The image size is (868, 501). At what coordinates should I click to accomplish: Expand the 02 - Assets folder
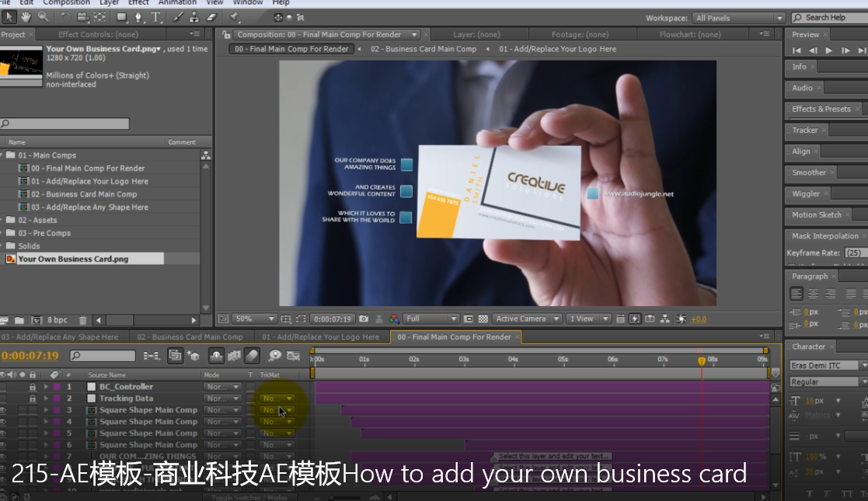click(x=2, y=221)
